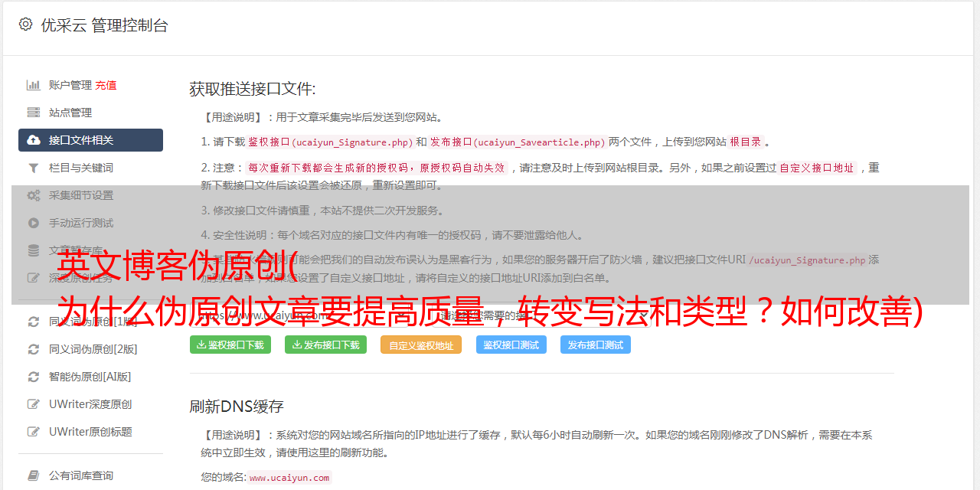Viewport: 980px width, 490px height.
Task: Click the highlighted 自定义接口地址 text
Action: (x=817, y=168)
